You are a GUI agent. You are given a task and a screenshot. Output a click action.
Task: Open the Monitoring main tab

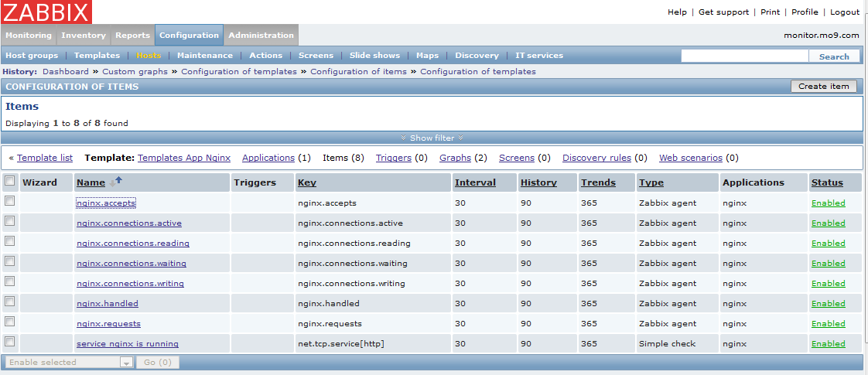[28, 35]
